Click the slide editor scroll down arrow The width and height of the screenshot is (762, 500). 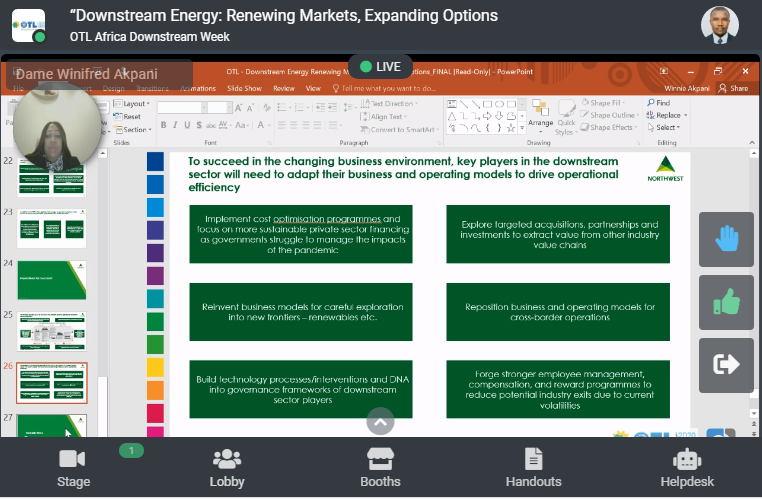pyautogui.click(x=753, y=414)
